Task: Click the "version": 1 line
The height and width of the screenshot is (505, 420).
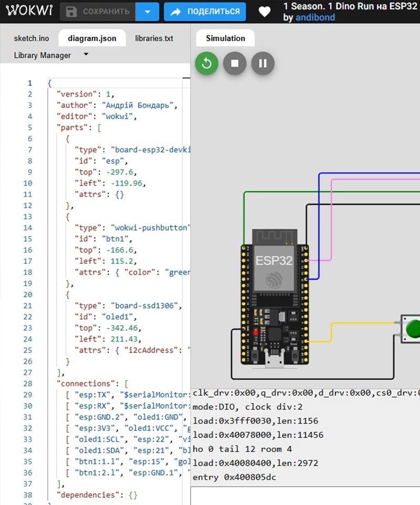Action: coord(85,94)
